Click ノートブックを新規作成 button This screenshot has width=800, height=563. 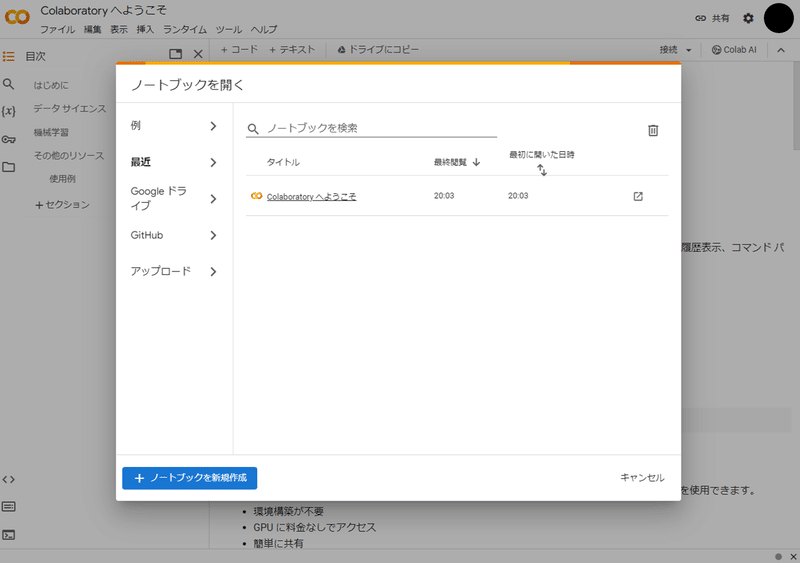click(190, 478)
